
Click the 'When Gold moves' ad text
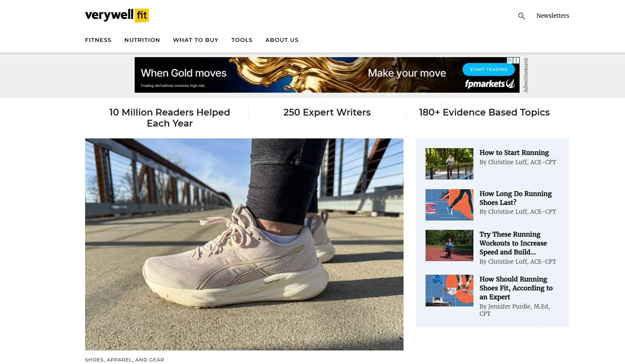tap(184, 73)
